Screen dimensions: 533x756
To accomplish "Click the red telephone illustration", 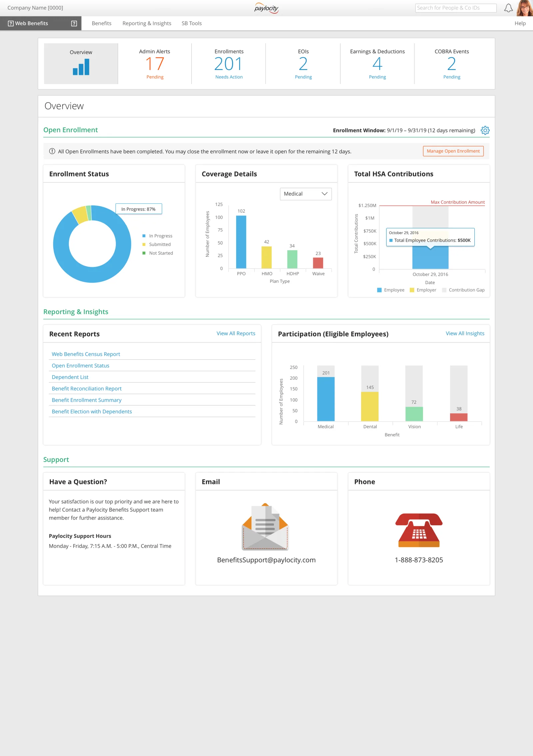I will point(419,530).
